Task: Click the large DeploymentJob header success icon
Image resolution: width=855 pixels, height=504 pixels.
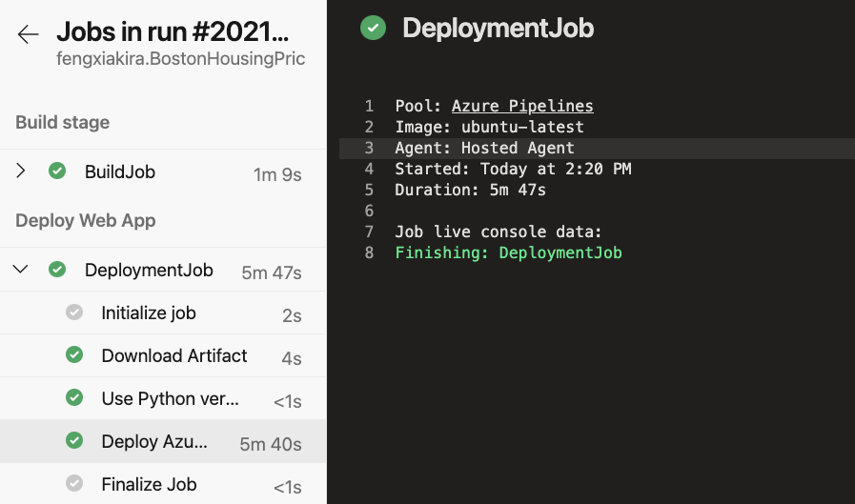Action: point(373,28)
